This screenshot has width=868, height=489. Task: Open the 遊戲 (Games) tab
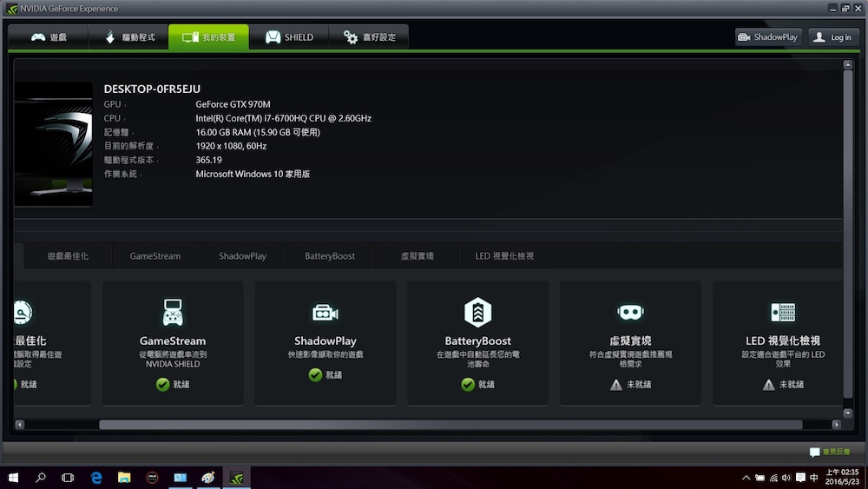[x=48, y=37]
